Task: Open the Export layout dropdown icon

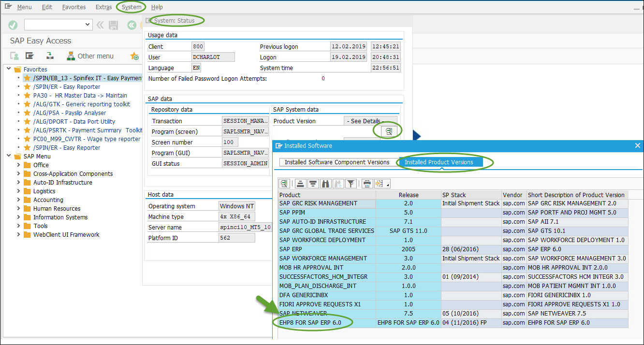Action: tap(381, 184)
